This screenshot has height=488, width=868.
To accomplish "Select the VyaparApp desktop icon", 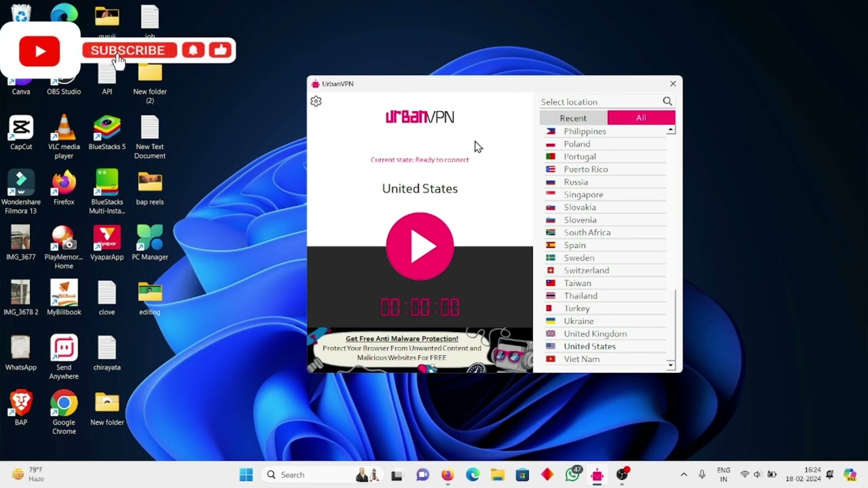I will 107,243.
